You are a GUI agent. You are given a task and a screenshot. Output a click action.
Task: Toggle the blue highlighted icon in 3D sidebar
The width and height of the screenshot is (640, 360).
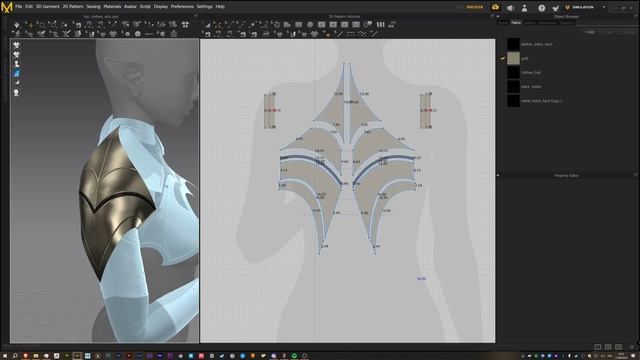[16, 73]
